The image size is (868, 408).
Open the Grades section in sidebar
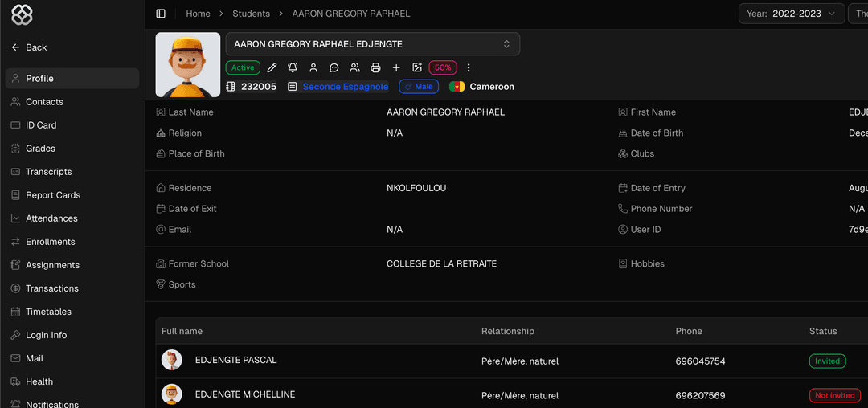40,149
